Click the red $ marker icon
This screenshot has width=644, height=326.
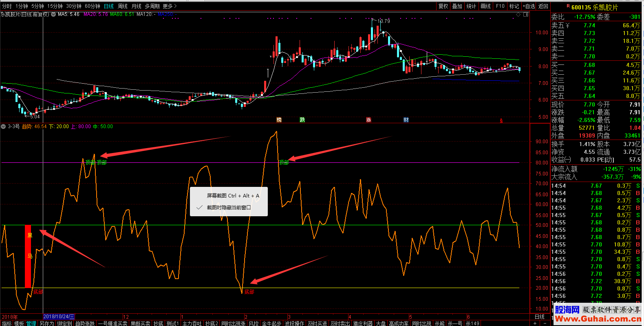pyautogui.click(x=501, y=120)
